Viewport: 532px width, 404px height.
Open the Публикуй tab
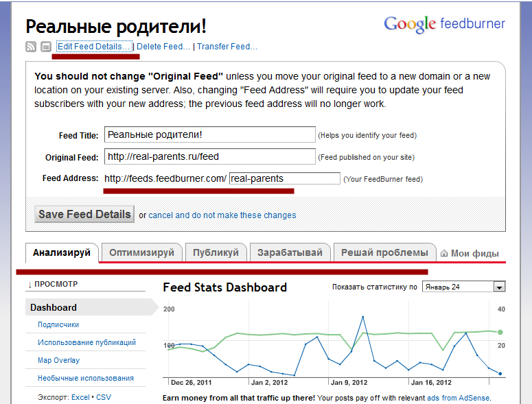coord(216,252)
